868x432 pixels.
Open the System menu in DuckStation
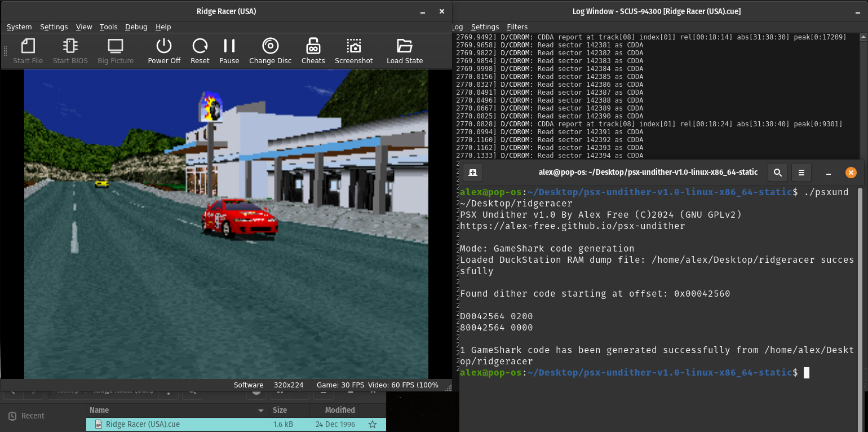(19, 27)
